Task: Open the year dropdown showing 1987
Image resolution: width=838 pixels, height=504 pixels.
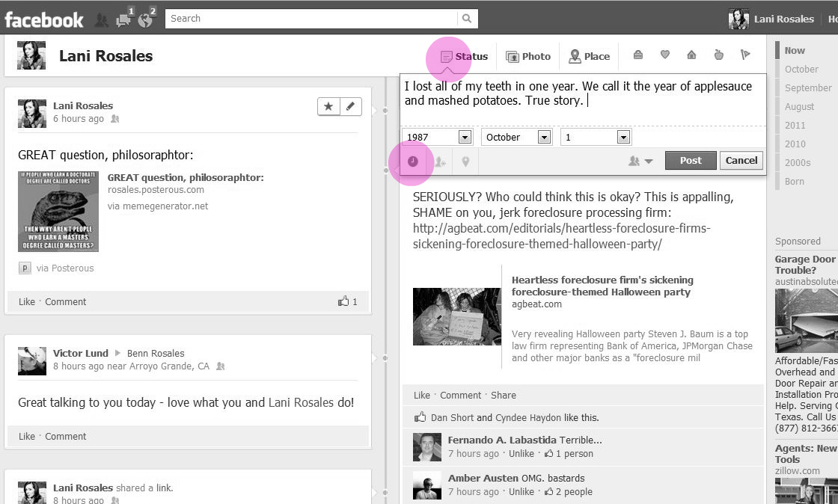Action: (x=464, y=138)
